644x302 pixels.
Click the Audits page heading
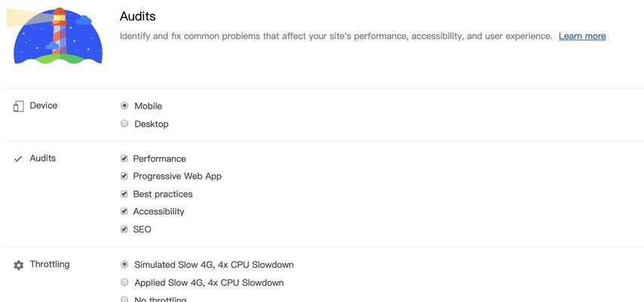point(137,17)
